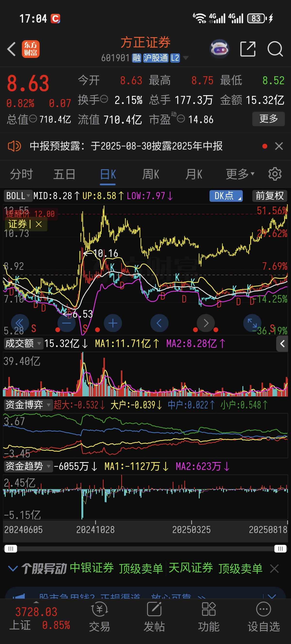
Task: Open 资金博弈 indicator dropdown
Action: click(28, 405)
